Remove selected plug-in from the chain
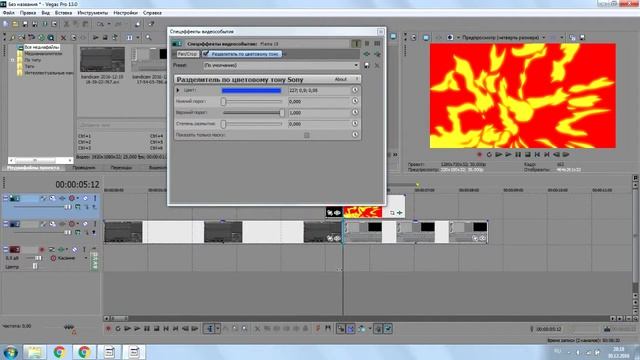Image resolution: width=640 pixels, height=360 pixels. [x=377, y=54]
